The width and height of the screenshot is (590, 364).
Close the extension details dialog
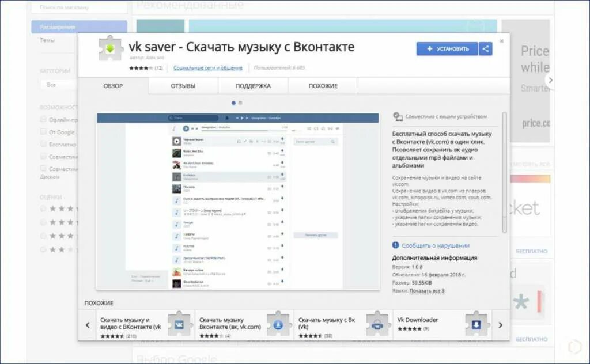click(x=502, y=41)
